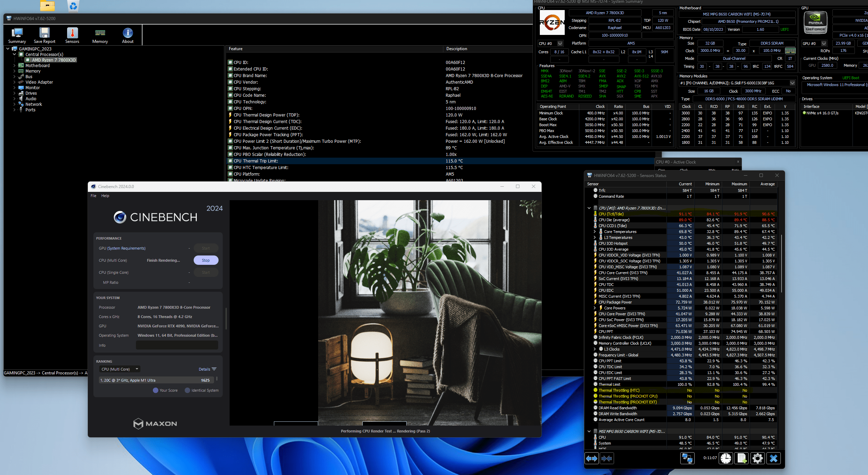This screenshot has height=475, width=868.
Task: Reset sensor values with the clock icon
Action: click(x=726, y=458)
